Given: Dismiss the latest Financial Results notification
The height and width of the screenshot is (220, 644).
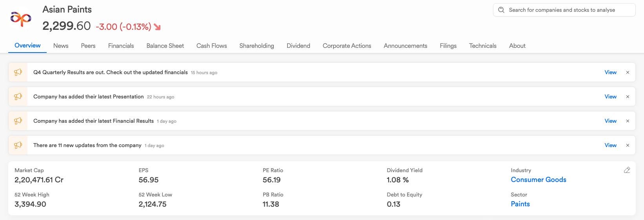Looking at the screenshot, I should (x=628, y=121).
